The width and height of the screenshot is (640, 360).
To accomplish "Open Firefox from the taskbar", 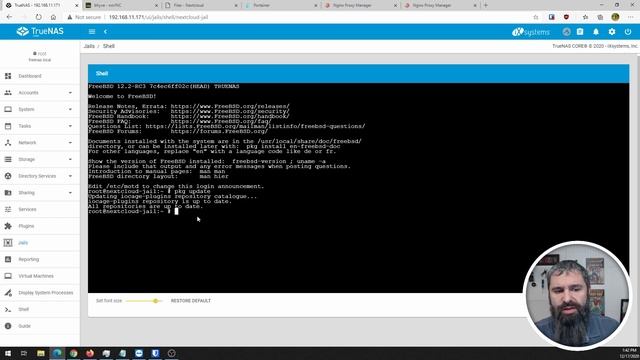I will pyautogui.click(x=90, y=353).
